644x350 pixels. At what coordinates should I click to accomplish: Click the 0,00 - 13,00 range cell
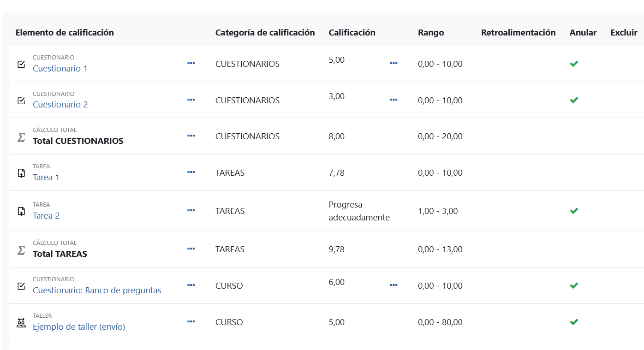point(440,249)
